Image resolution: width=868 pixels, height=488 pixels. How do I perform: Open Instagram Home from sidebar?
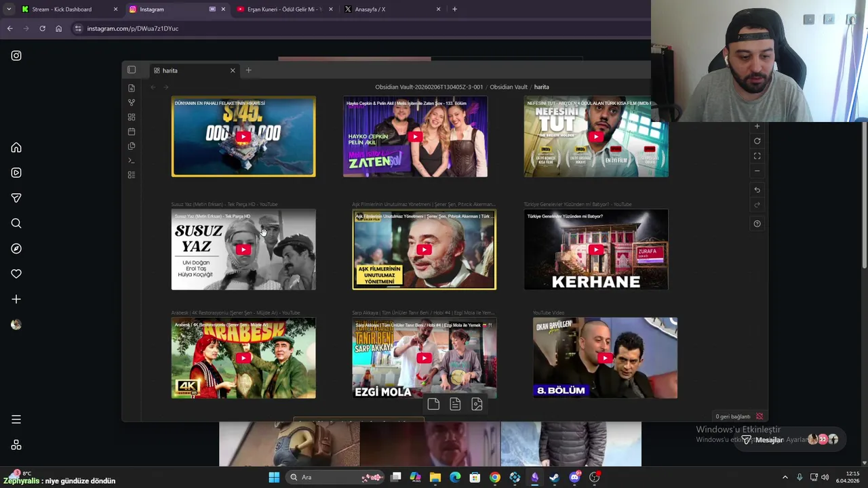[16, 148]
